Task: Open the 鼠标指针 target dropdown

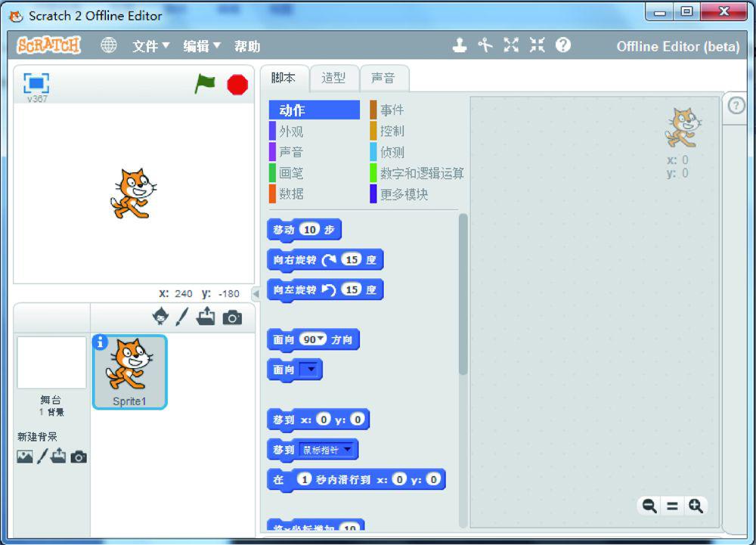Action: pos(347,450)
